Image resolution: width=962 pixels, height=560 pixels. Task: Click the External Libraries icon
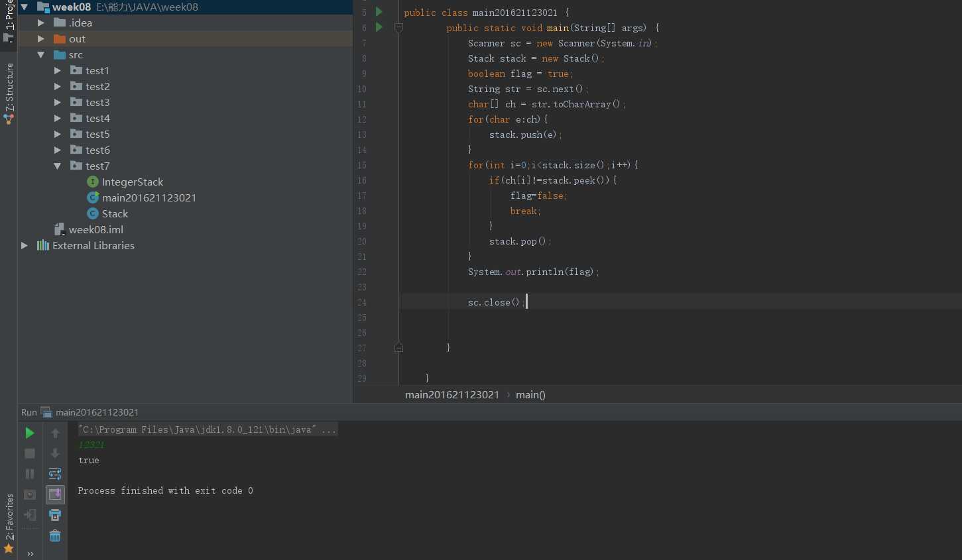click(43, 245)
